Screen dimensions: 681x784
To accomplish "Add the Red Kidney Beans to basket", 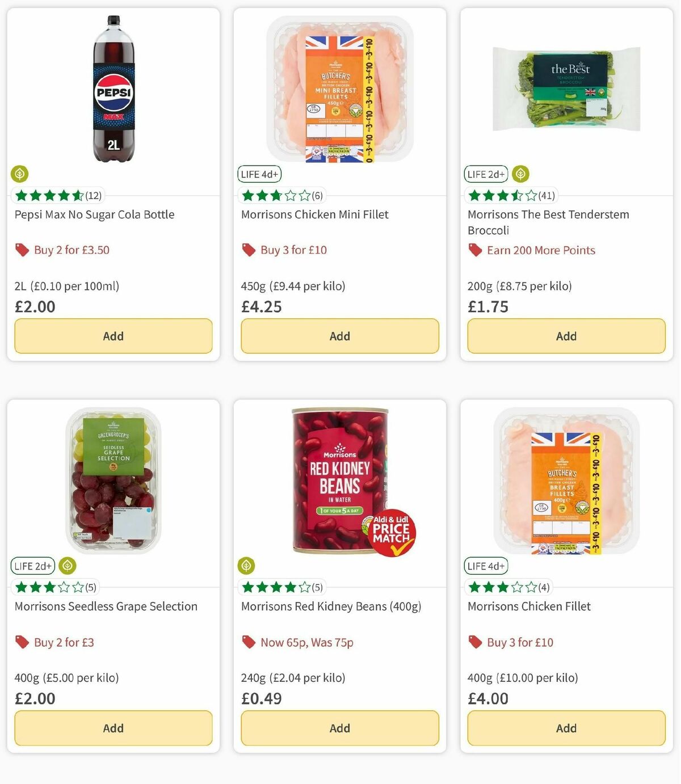I will click(339, 728).
